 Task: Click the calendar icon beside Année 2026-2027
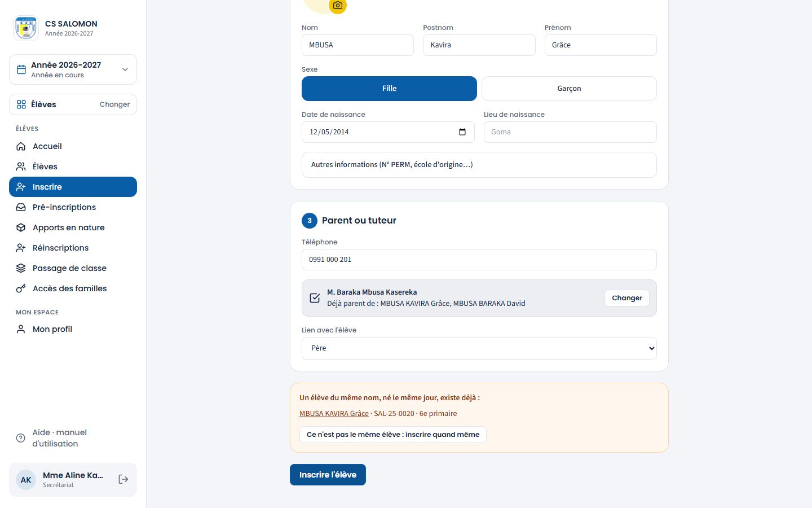pyautogui.click(x=21, y=69)
